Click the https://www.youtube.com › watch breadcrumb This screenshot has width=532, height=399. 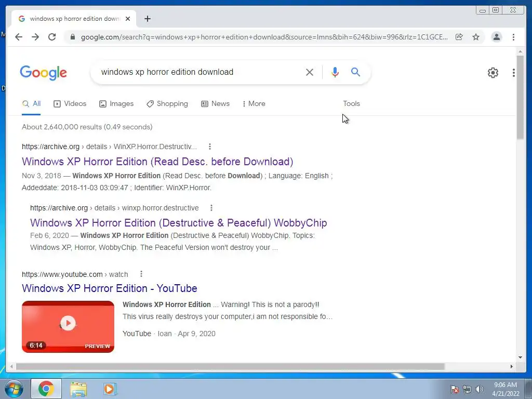[x=75, y=274]
